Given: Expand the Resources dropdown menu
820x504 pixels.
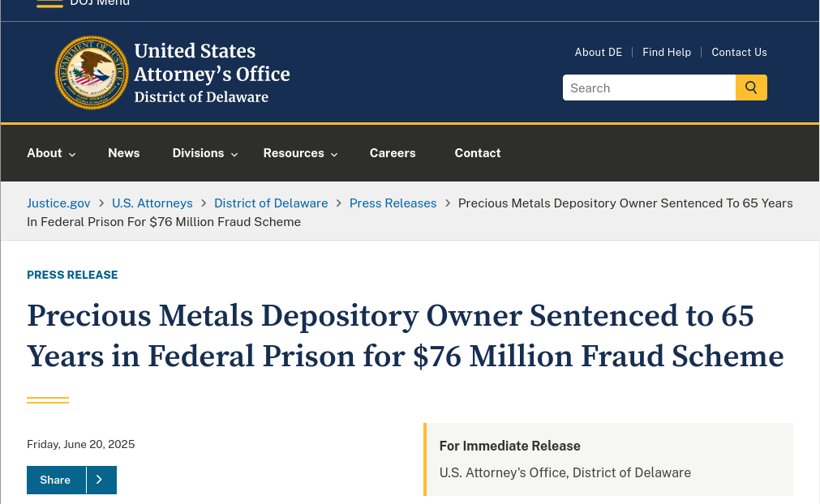Looking at the screenshot, I should 300,153.
